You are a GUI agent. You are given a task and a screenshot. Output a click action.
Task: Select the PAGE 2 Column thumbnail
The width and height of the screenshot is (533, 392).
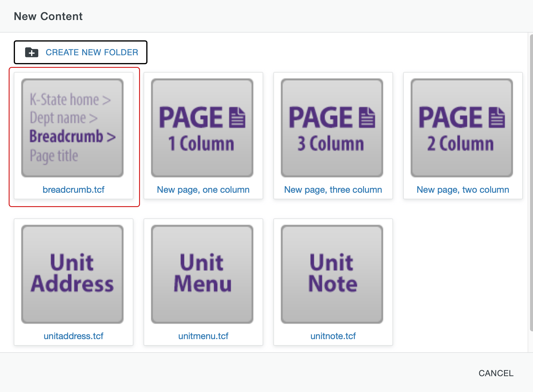click(462, 128)
